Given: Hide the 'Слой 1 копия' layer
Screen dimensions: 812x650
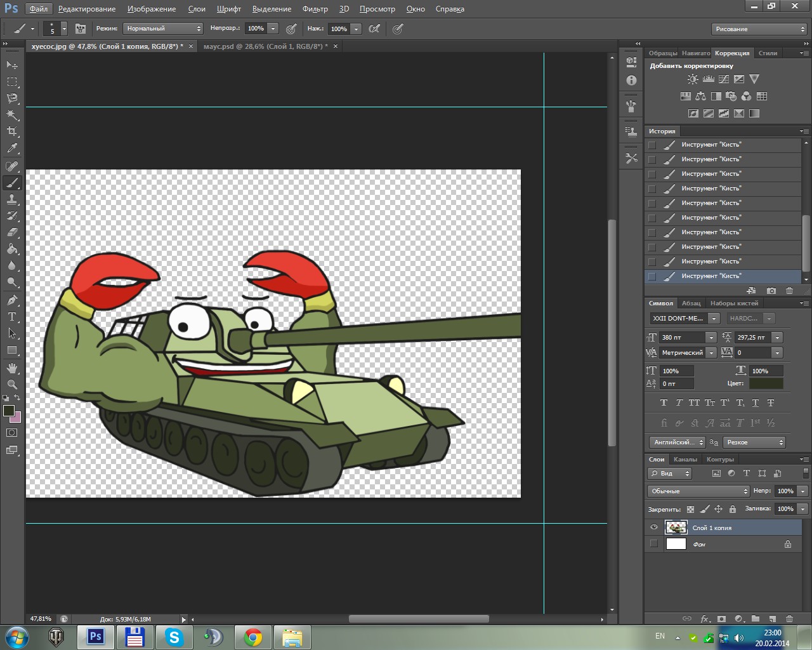Looking at the screenshot, I should pyautogui.click(x=654, y=527).
